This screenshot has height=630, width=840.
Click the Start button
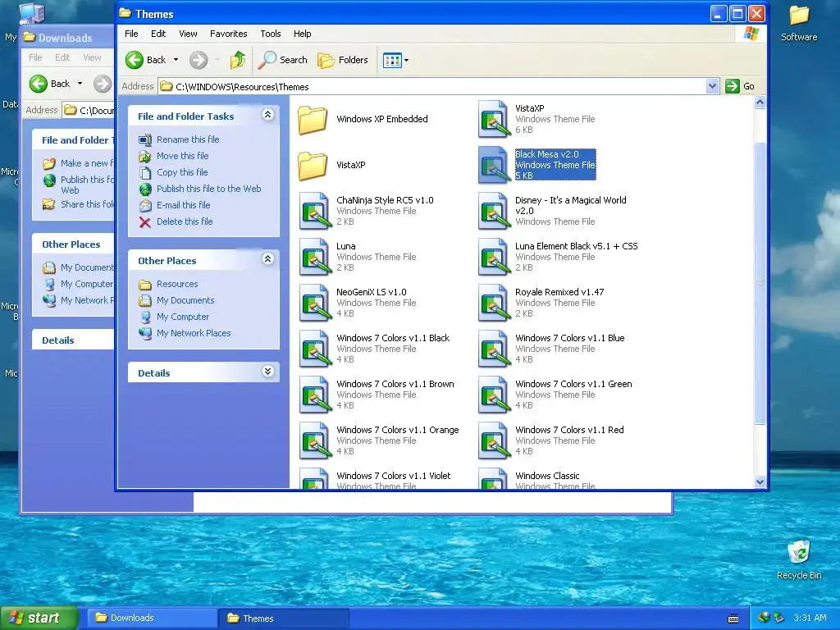point(39,619)
